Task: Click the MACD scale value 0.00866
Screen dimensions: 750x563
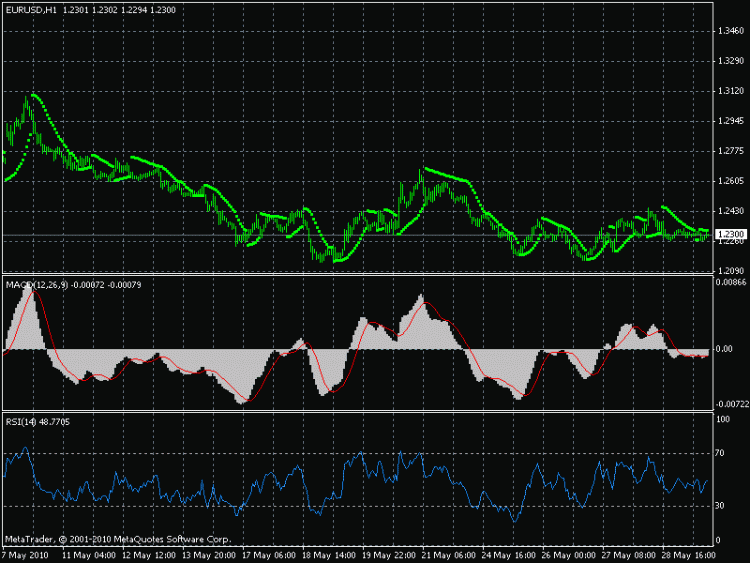Action: coord(731,282)
